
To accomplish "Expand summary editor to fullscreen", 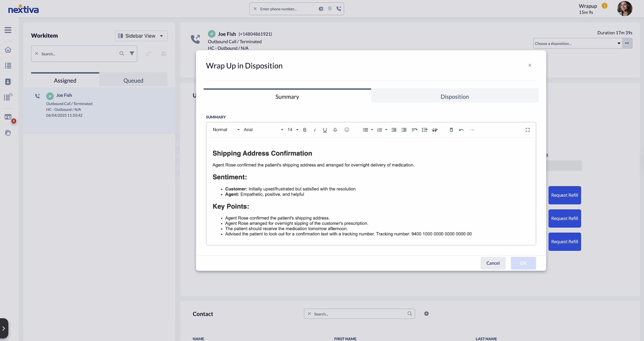I will (528, 130).
